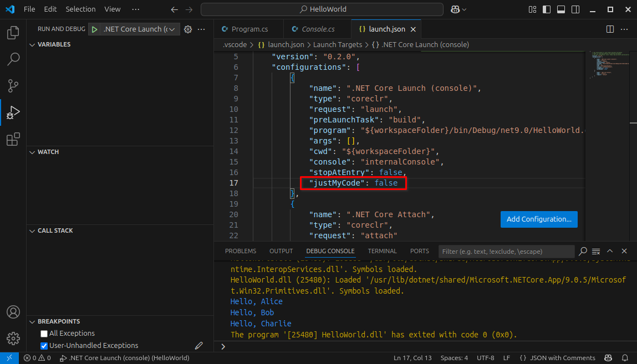The height and width of the screenshot is (364, 637).
Task: Click the debug console prompt input
Action: pos(426,347)
